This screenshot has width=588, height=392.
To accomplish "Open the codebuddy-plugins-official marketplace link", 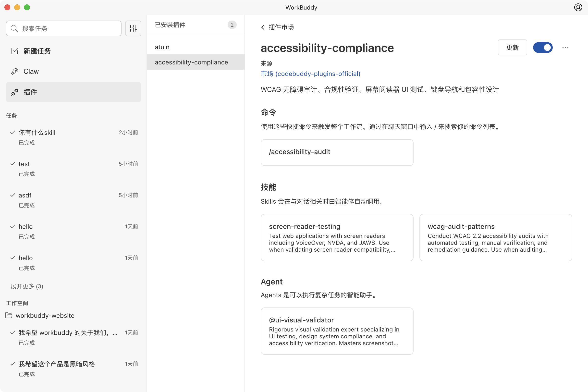I will pos(310,74).
